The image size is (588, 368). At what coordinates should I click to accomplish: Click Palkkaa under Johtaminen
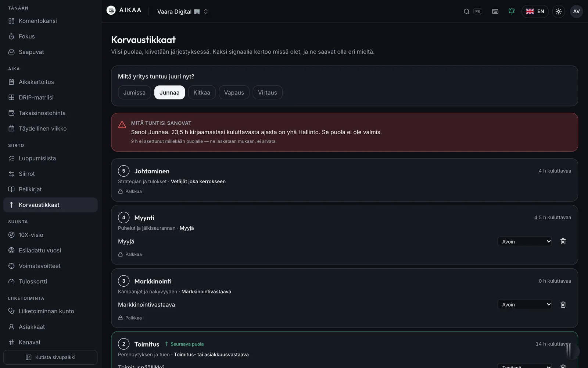click(x=130, y=191)
